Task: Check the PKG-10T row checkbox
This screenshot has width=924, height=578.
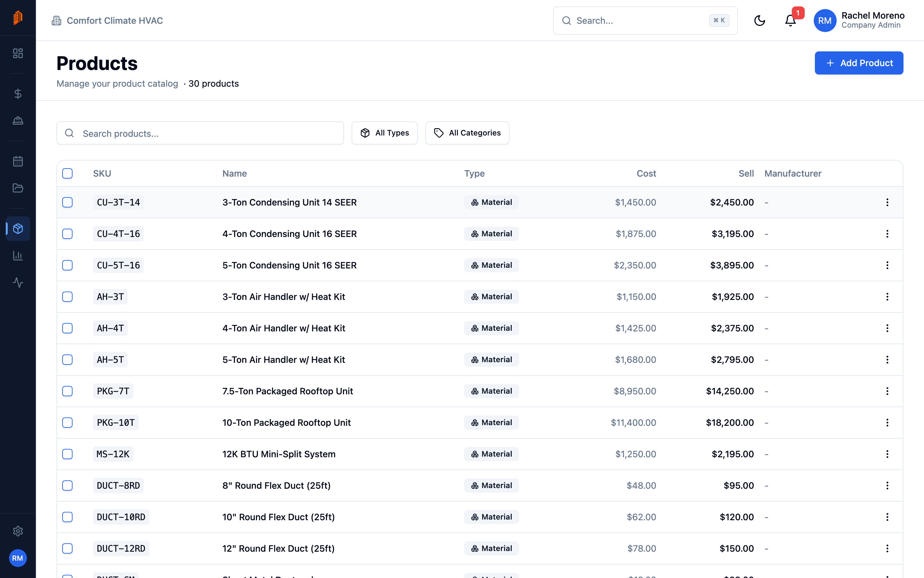Action: [x=68, y=422]
